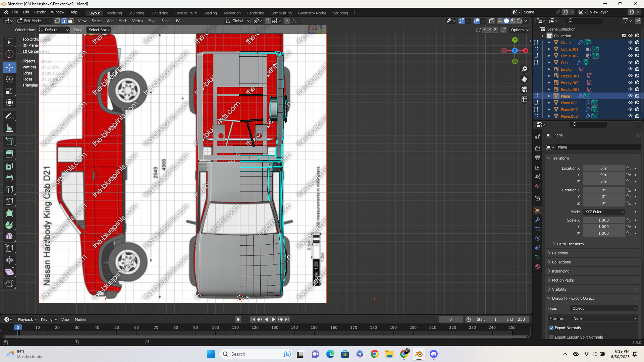Play the animation in timeline
The width and height of the screenshot is (644, 362).
coord(273,319)
